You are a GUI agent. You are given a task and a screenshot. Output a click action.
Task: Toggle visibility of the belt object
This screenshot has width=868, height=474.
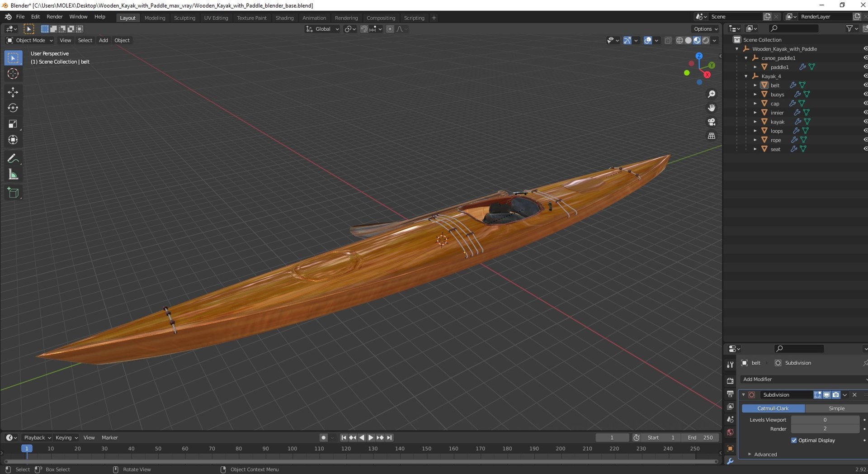(x=865, y=85)
